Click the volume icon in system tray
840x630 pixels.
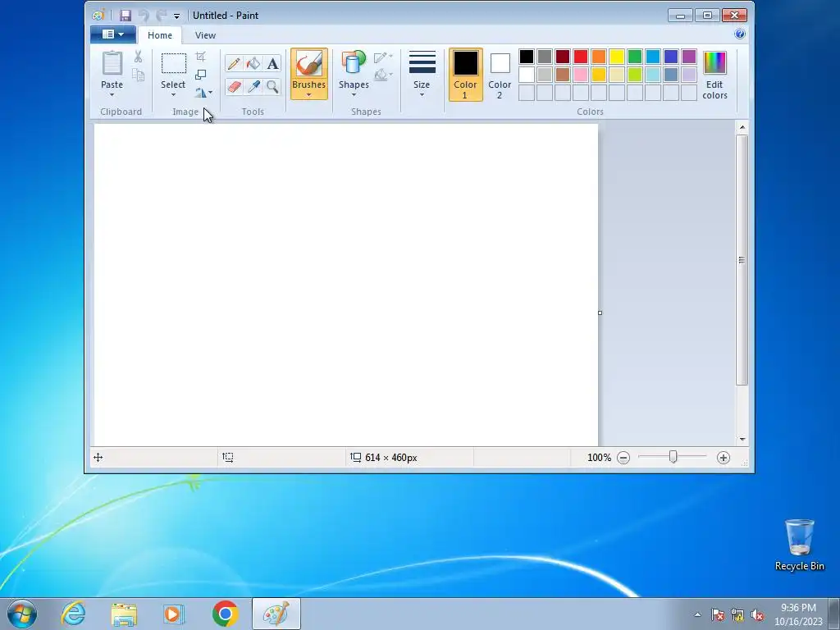pos(757,615)
